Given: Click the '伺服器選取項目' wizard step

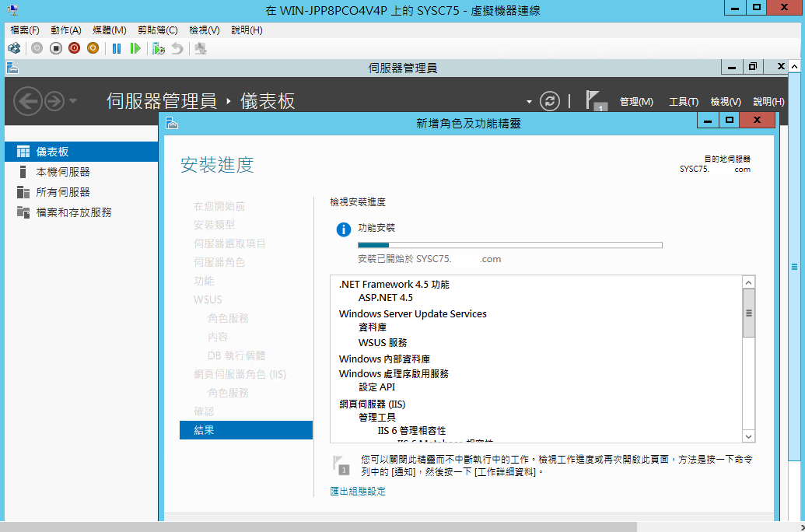Looking at the screenshot, I should [x=229, y=243].
